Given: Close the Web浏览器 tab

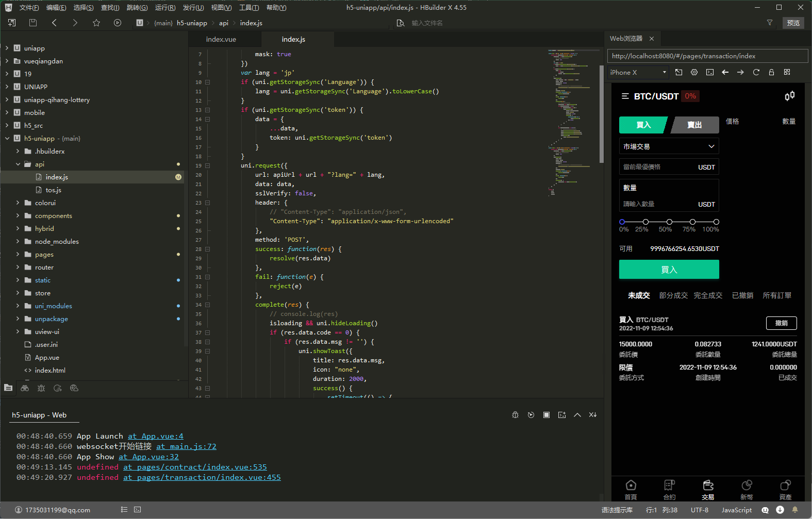Looking at the screenshot, I should (652, 39).
